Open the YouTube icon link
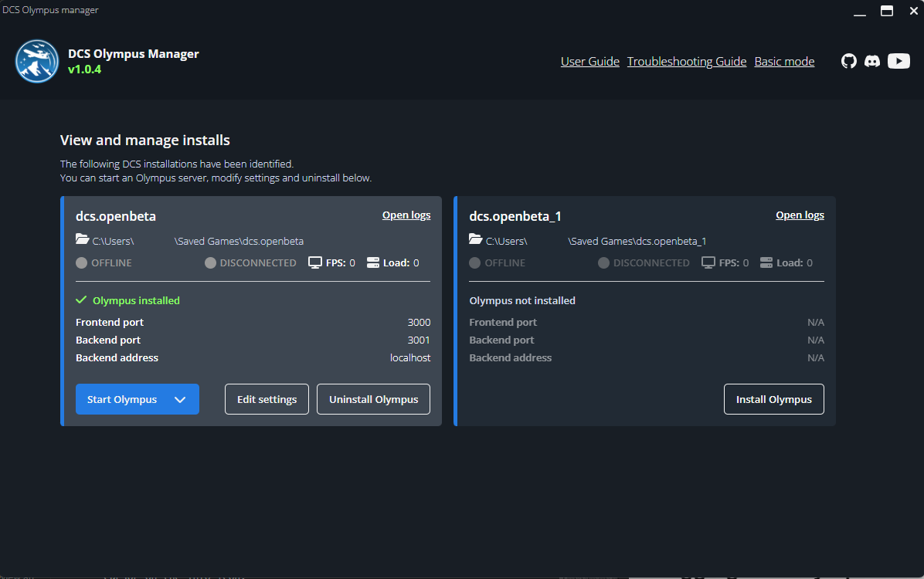 click(x=899, y=61)
